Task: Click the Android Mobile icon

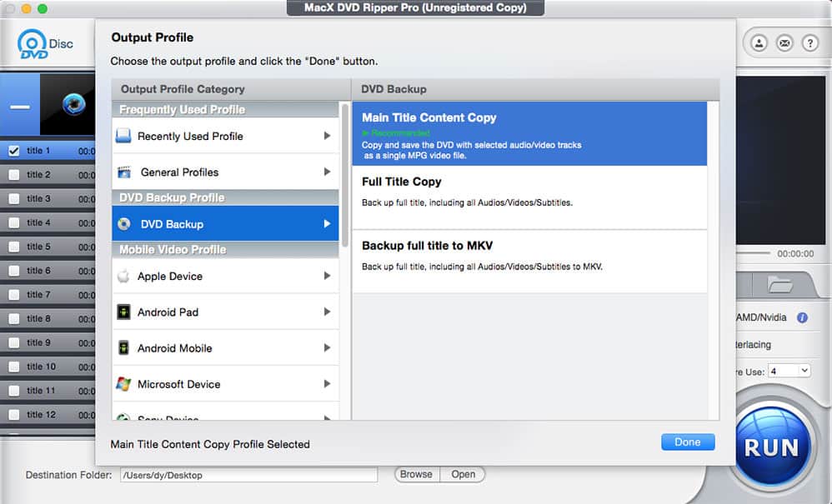Action: coord(123,347)
